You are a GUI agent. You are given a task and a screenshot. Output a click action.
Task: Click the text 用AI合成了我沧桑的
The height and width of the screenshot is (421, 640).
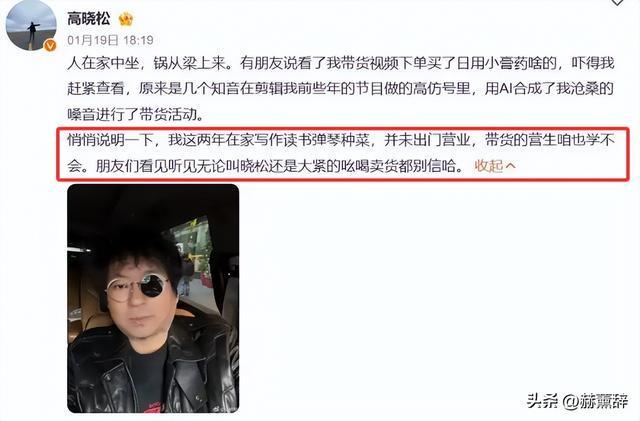[x=549, y=88]
